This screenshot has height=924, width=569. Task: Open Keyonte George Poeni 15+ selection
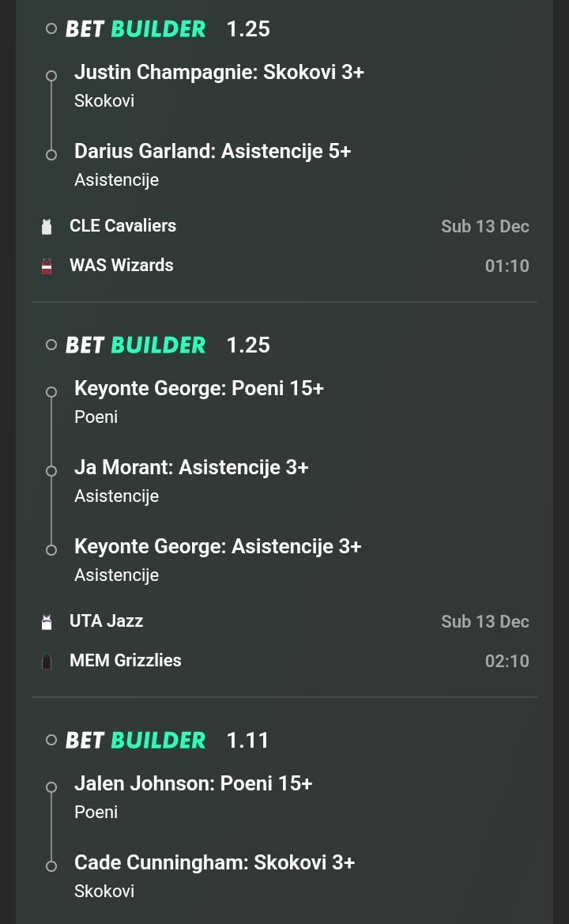click(198, 388)
